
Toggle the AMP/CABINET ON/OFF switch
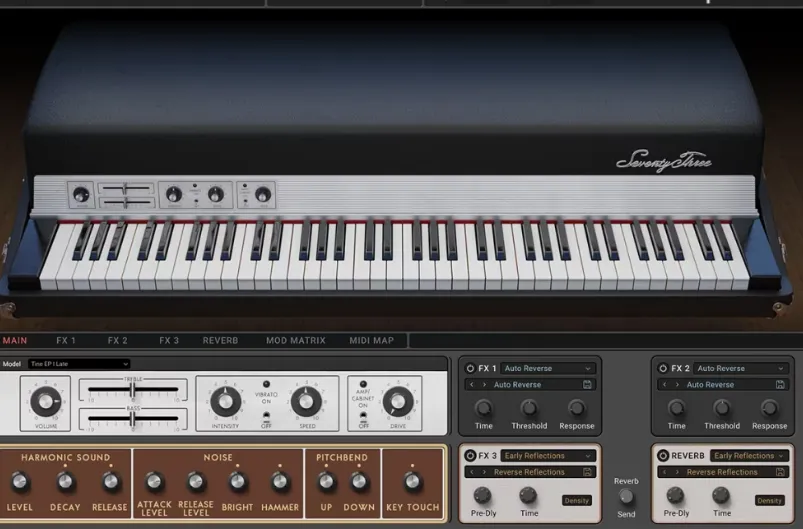[363, 417]
